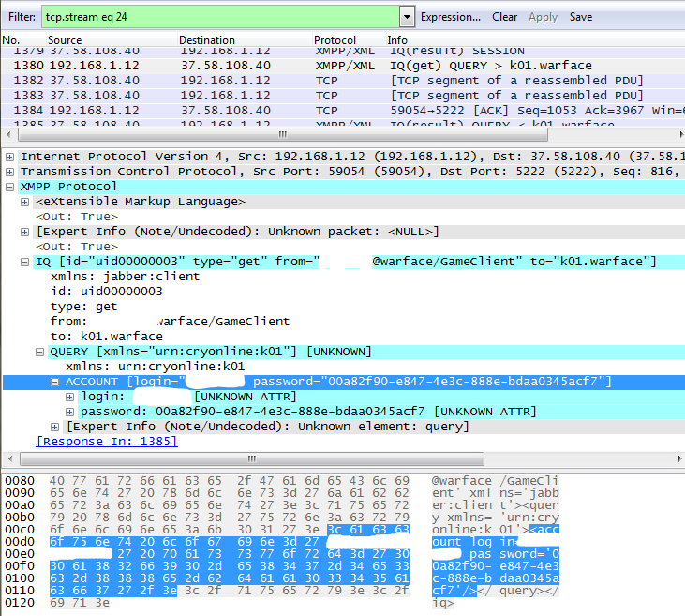Collapse the QUERY urn:cryonline:k01 node

point(40,352)
